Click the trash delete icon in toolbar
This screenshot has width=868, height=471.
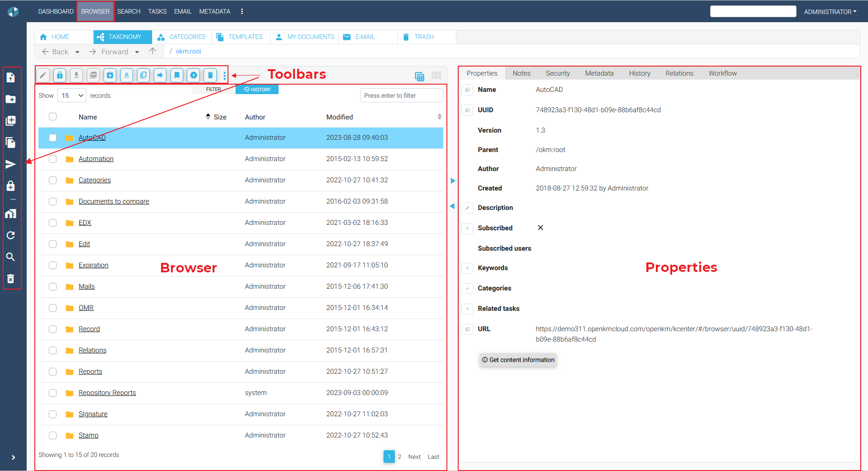click(x=210, y=75)
